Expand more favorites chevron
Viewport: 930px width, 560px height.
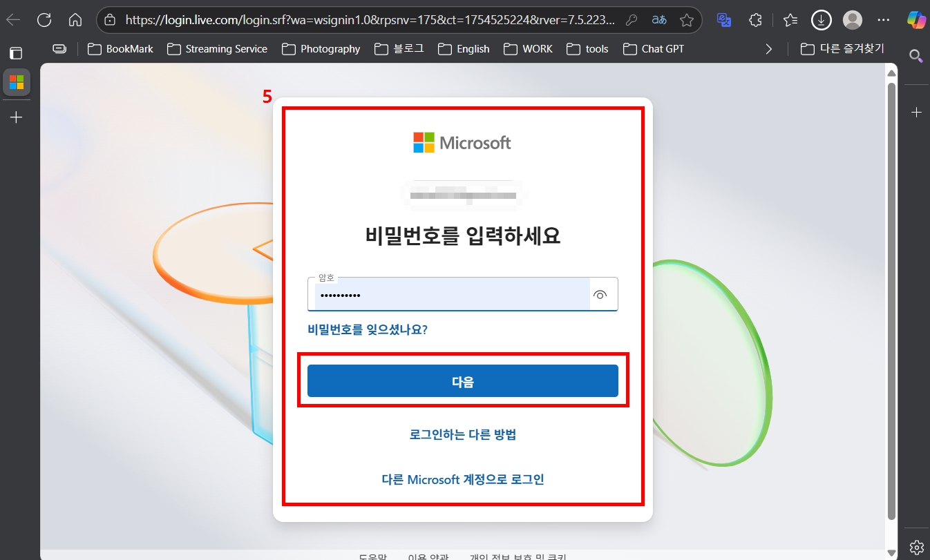768,48
